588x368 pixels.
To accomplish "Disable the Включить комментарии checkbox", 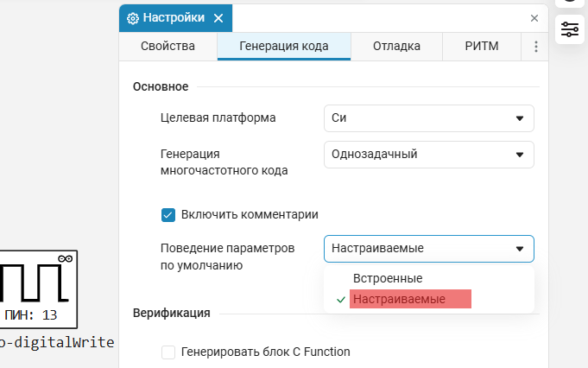I will tap(168, 214).
